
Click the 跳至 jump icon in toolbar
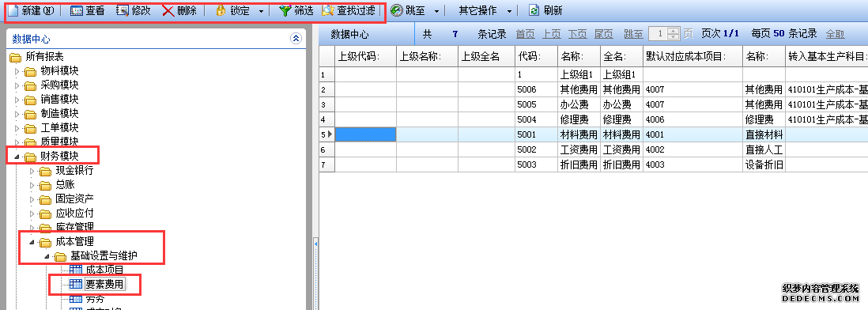pos(396,10)
